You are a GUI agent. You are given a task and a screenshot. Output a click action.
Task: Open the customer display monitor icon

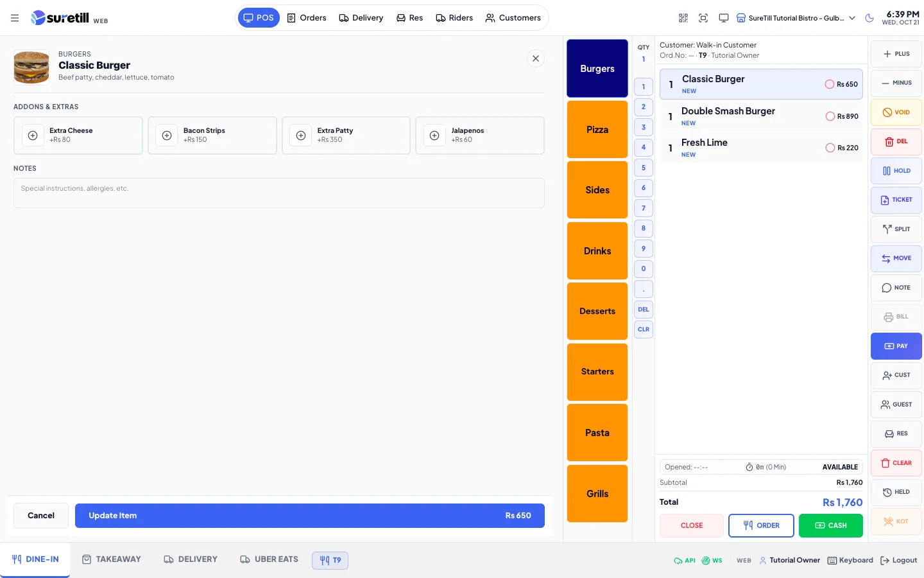point(724,18)
